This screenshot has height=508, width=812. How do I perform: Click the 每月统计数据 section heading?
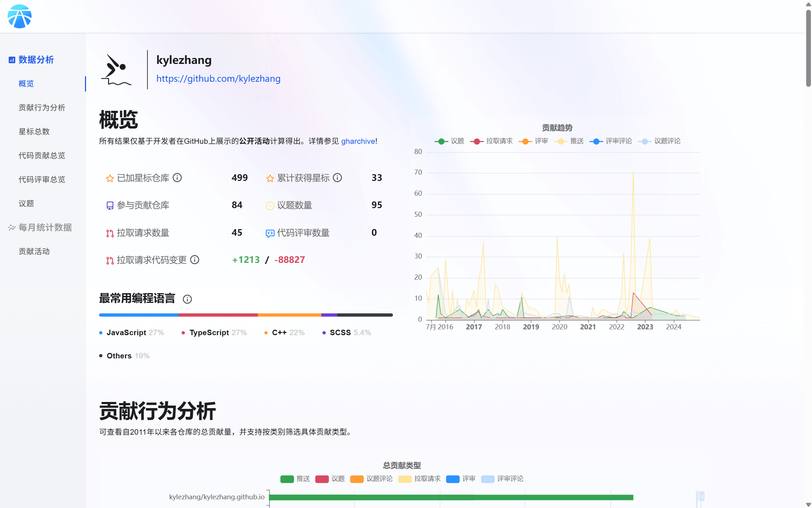click(45, 228)
